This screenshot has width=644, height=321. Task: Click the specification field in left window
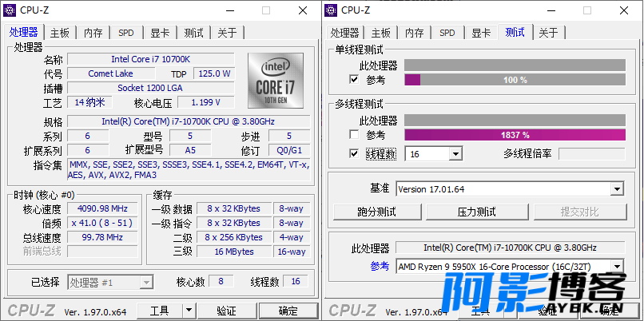[189, 121]
